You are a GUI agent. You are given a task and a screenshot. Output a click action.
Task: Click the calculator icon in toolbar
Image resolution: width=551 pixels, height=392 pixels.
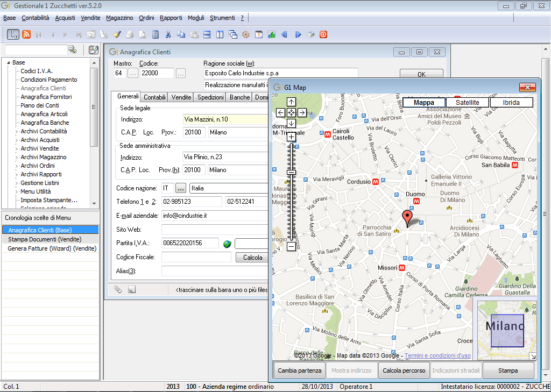(x=156, y=34)
